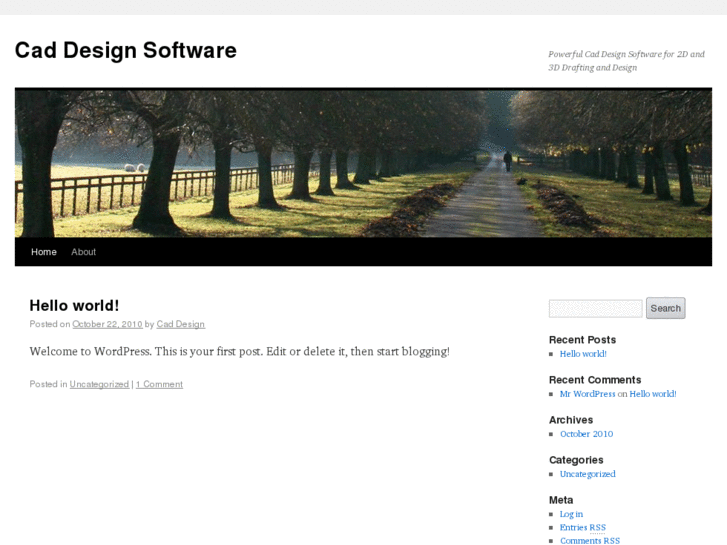
Task: Open the Entries RSS feed link
Action: [x=582, y=527]
